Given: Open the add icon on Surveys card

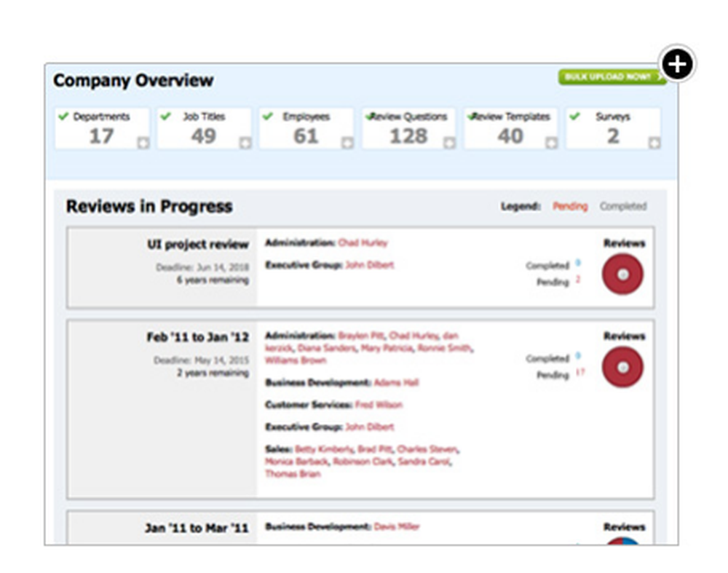Looking at the screenshot, I should pos(654,143).
